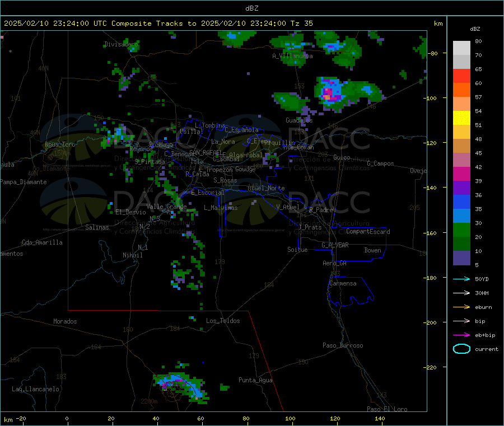
Task: Click the 'SAN_RAFAEL' city label
Action: [x=206, y=152]
